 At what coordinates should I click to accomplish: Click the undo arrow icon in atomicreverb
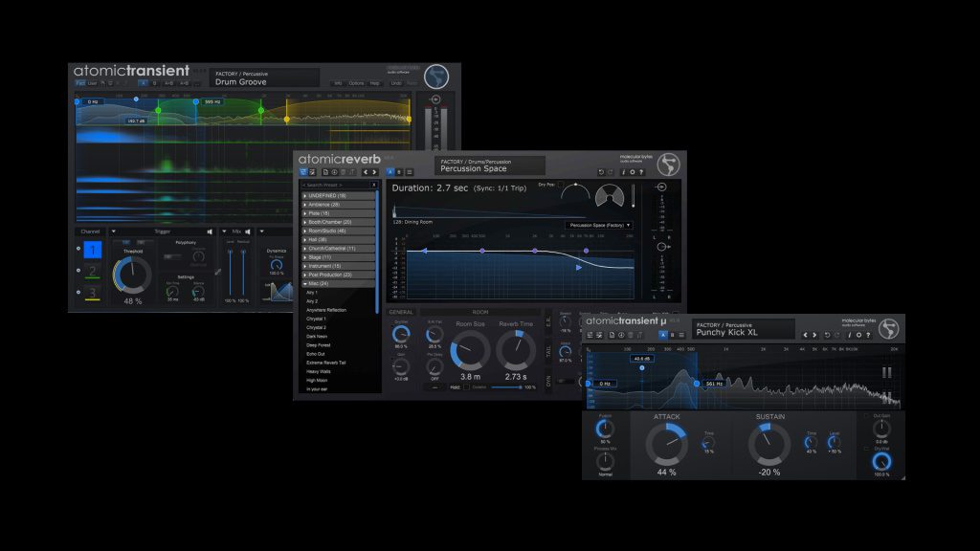tap(600, 173)
